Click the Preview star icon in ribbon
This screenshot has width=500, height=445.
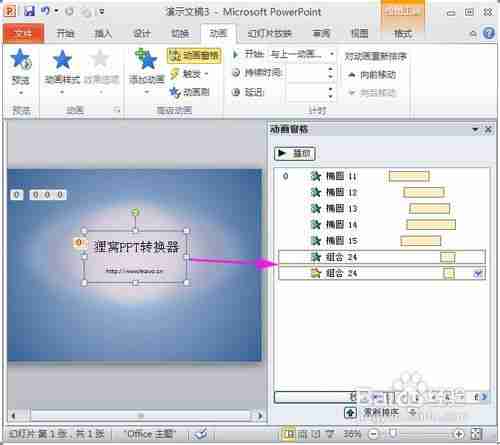(x=21, y=59)
